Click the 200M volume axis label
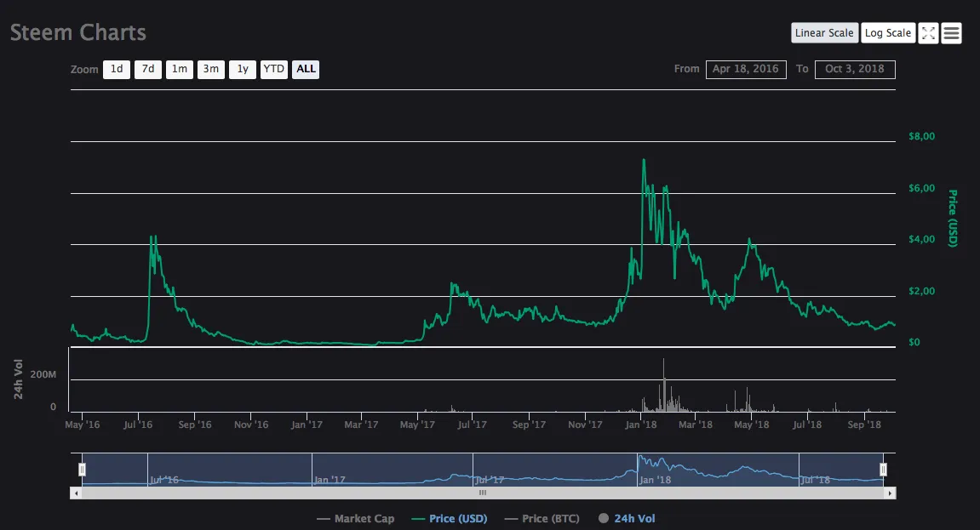The width and height of the screenshot is (980, 530). click(x=43, y=374)
